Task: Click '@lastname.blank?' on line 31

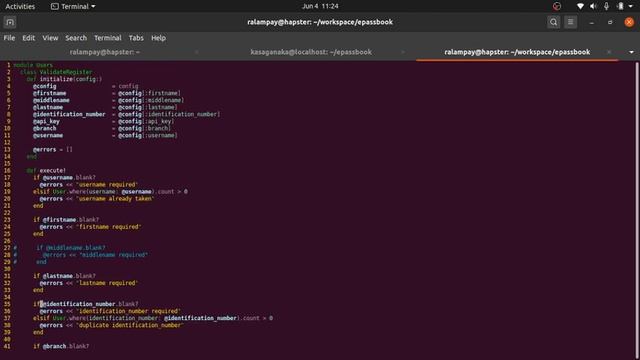Action: pos(69,276)
